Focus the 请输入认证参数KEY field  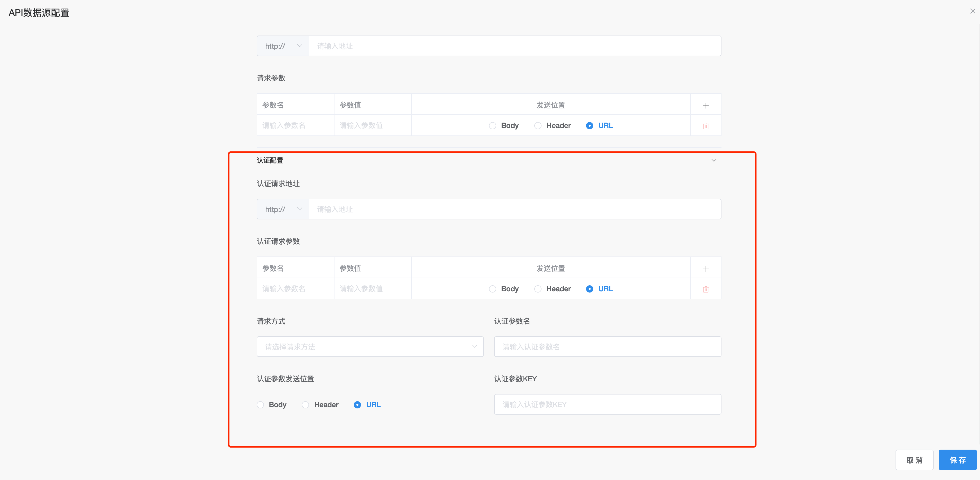[608, 404]
